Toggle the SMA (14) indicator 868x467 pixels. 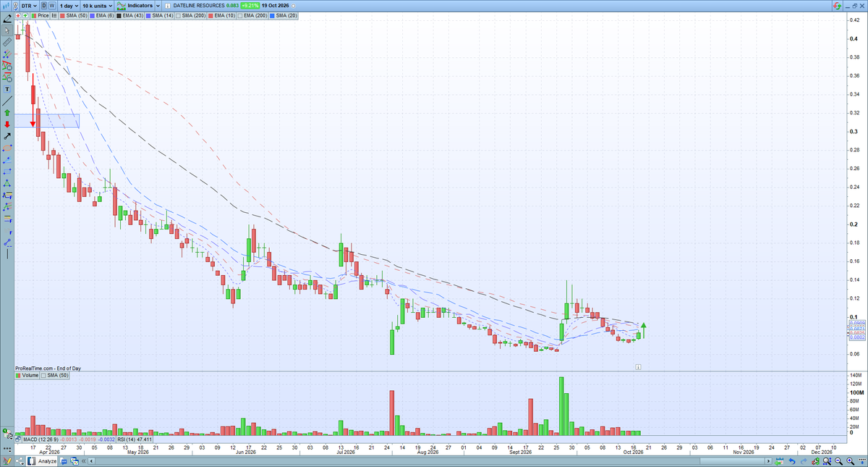[x=160, y=16]
